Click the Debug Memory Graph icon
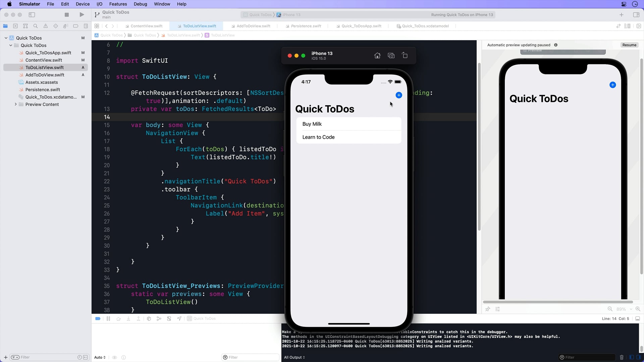 pyautogui.click(x=159, y=319)
